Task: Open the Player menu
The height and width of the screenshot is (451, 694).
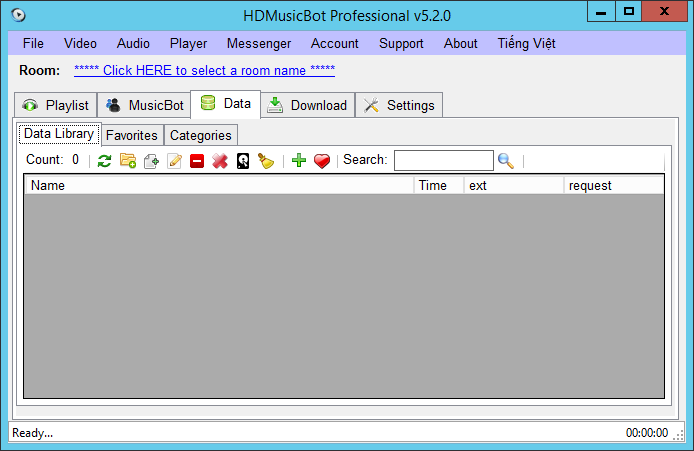Action: click(189, 43)
